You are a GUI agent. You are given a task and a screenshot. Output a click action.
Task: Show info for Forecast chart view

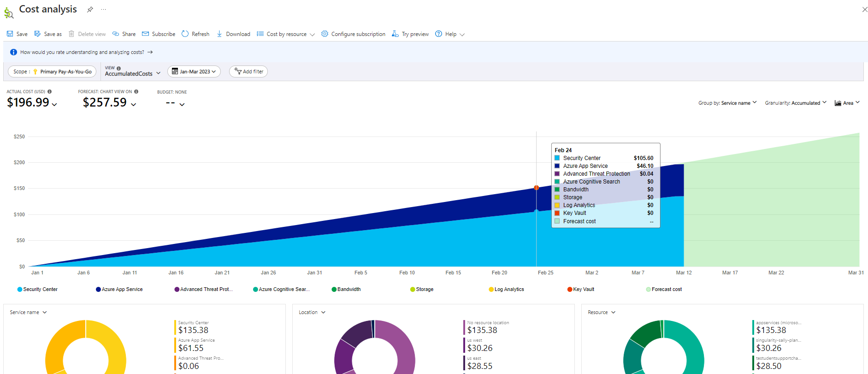136,92
